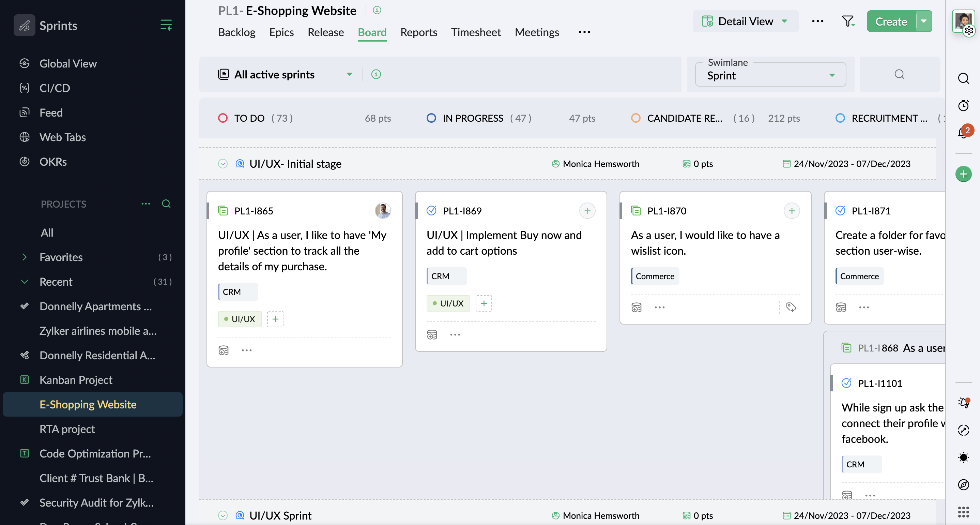Open the Swimlane Sprint dropdown
The image size is (980, 525).
click(x=770, y=75)
